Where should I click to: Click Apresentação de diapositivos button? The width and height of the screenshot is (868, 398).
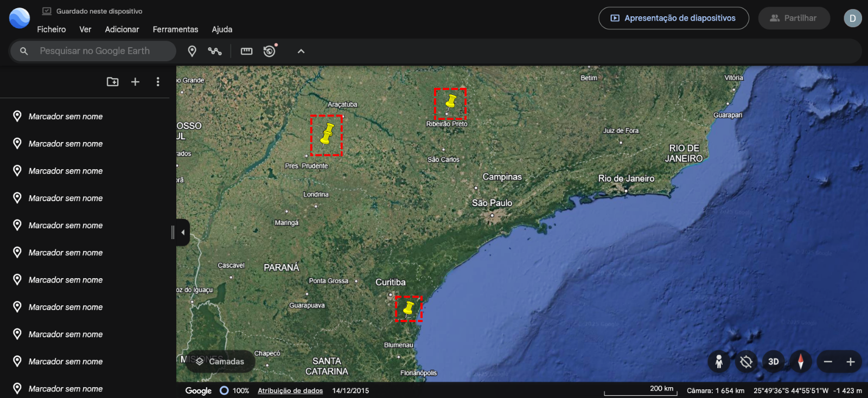tap(673, 18)
